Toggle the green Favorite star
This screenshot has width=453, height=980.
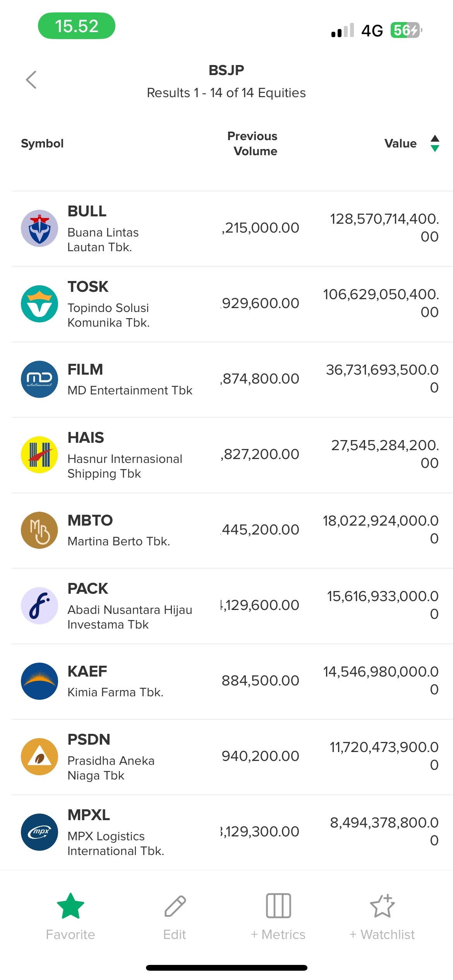(70, 906)
